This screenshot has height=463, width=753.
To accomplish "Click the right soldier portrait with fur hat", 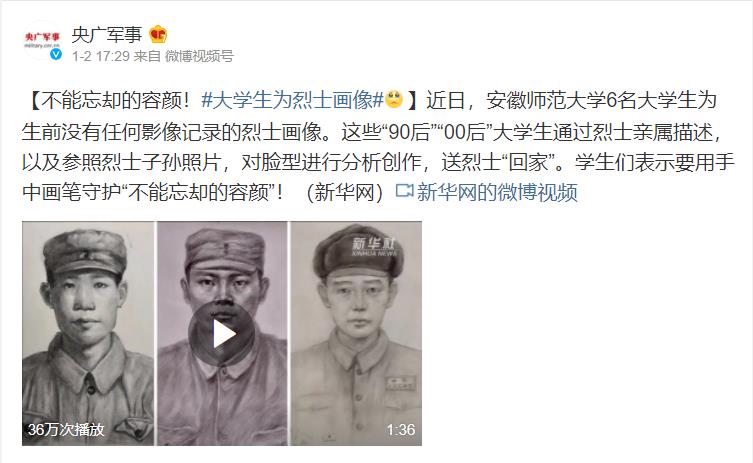I will (x=356, y=333).
